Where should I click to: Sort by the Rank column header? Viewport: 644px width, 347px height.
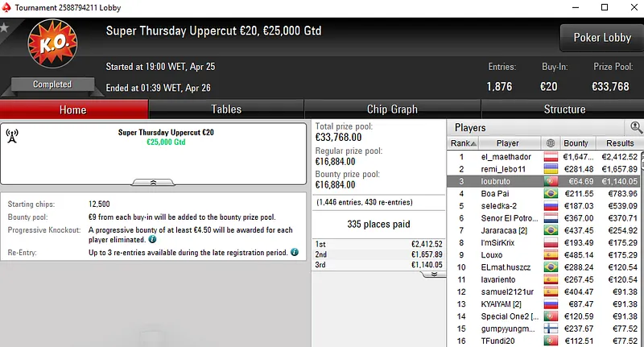pos(461,143)
